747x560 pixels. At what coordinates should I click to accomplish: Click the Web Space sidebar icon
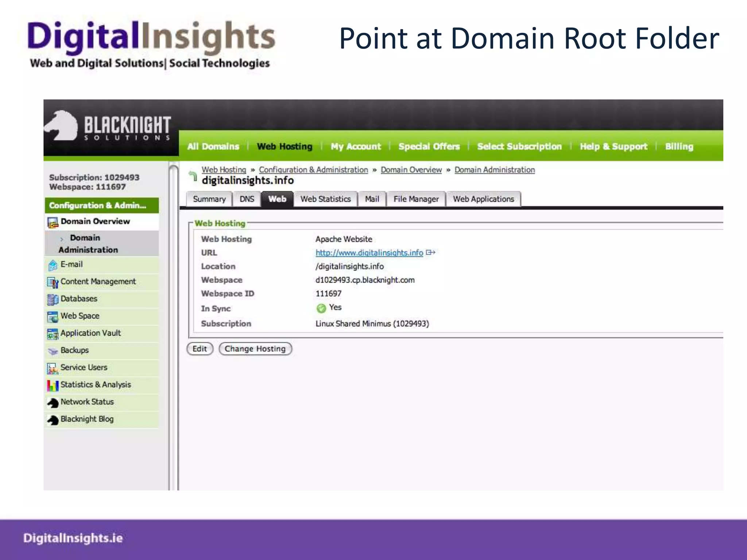(x=53, y=316)
